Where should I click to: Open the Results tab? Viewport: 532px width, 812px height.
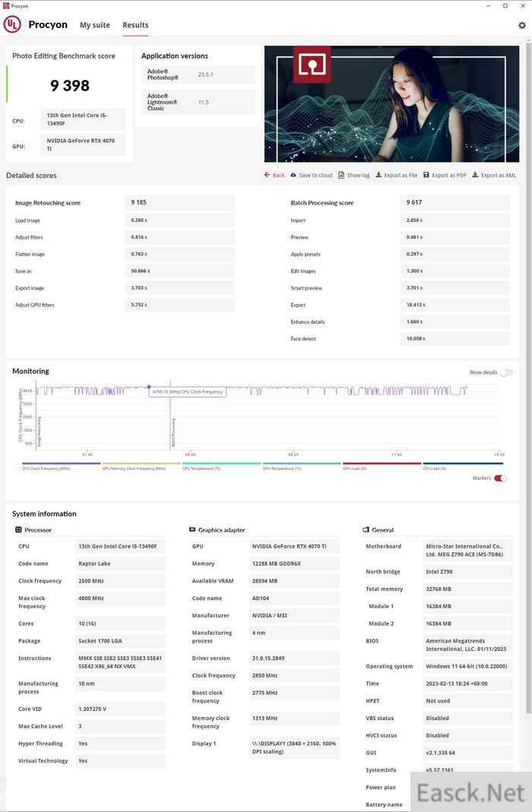(x=135, y=25)
